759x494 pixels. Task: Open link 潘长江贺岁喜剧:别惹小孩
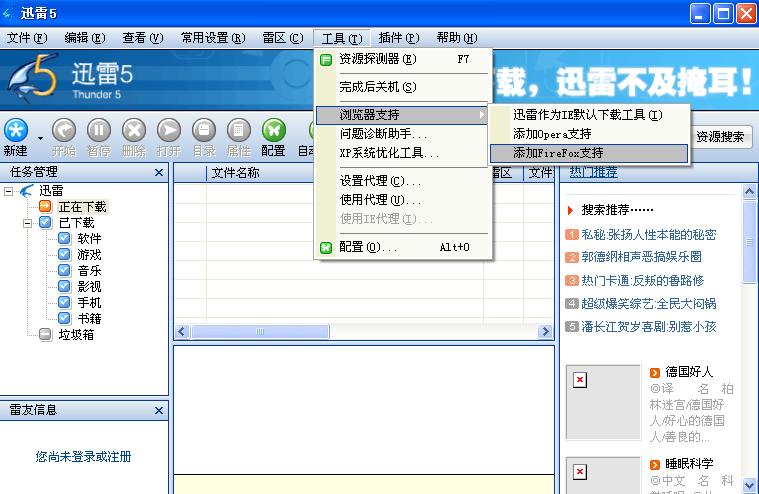point(649,327)
